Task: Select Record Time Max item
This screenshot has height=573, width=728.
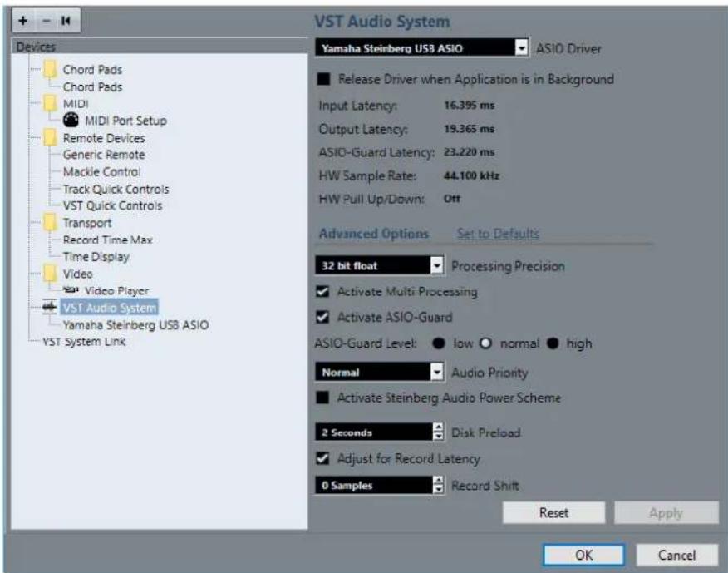Action: [x=108, y=240]
